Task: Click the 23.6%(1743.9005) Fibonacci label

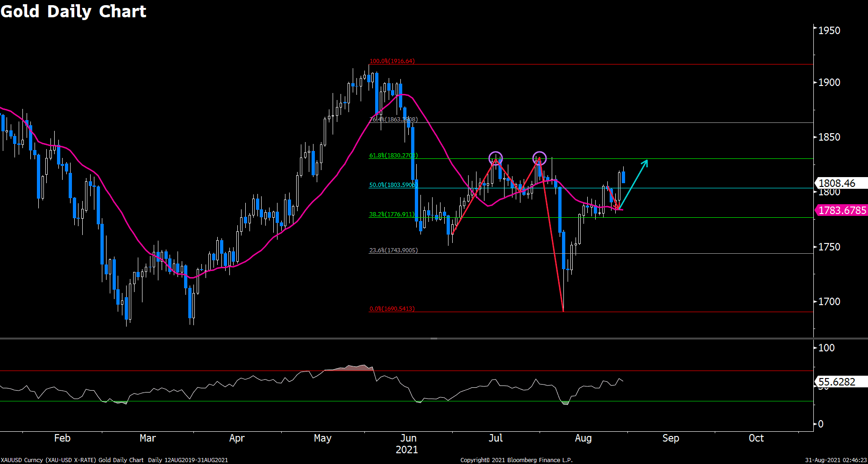Action: [x=393, y=250]
